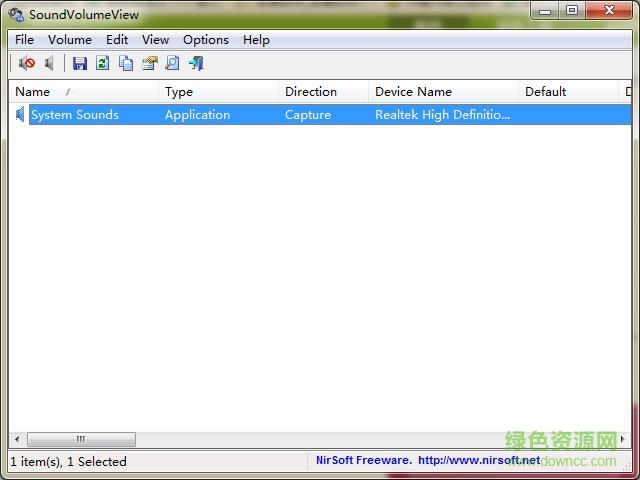Minimize the SoundVolumeView window
Viewport: 640px width, 480px height.
pyautogui.click(x=544, y=11)
